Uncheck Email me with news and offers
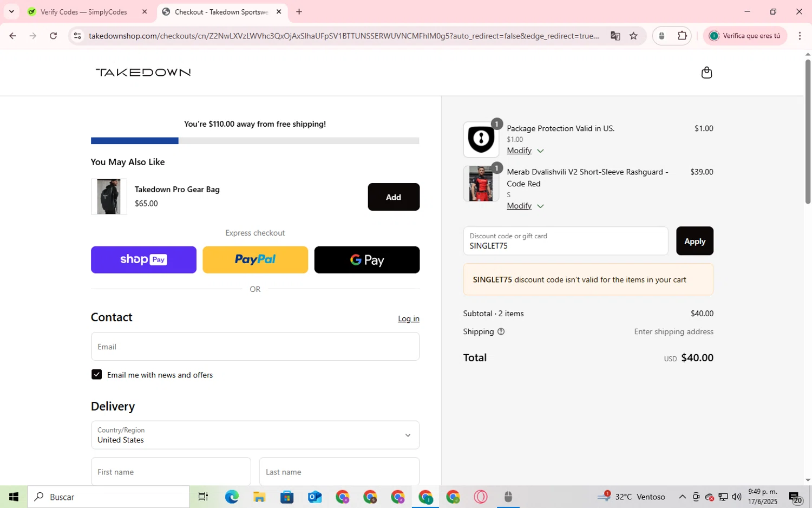 click(x=96, y=374)
